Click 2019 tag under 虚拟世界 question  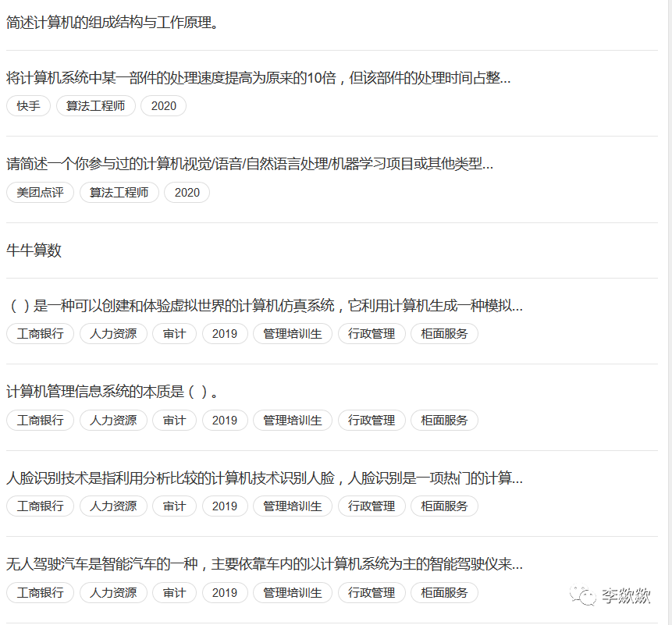(225, 334)
